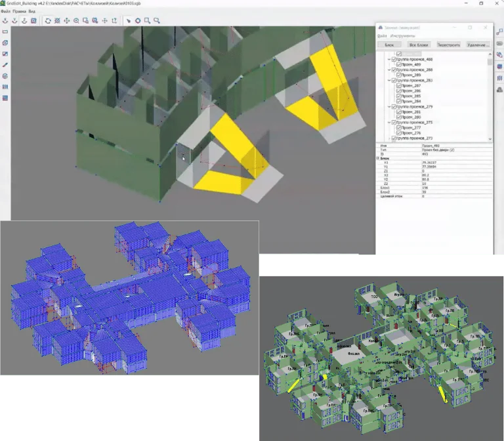The height and width of the screenshot is (441, 504).
Task: Click the dark zoom window icon with cross
Action: click(94, 20)
